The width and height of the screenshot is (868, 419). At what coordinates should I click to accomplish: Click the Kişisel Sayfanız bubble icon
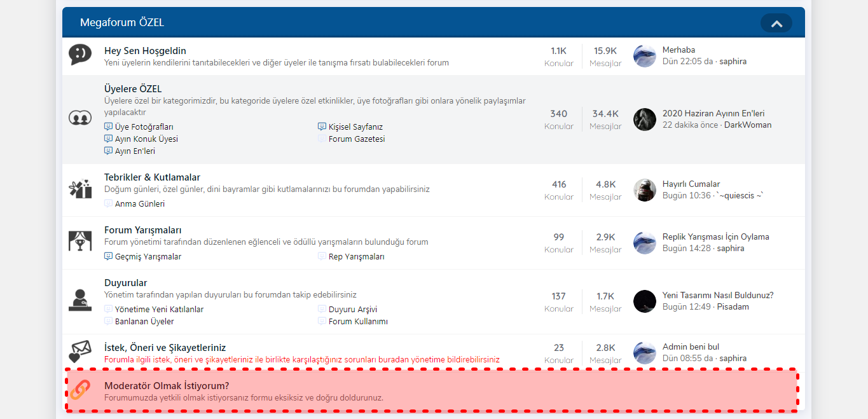click(x=322, y=127)
